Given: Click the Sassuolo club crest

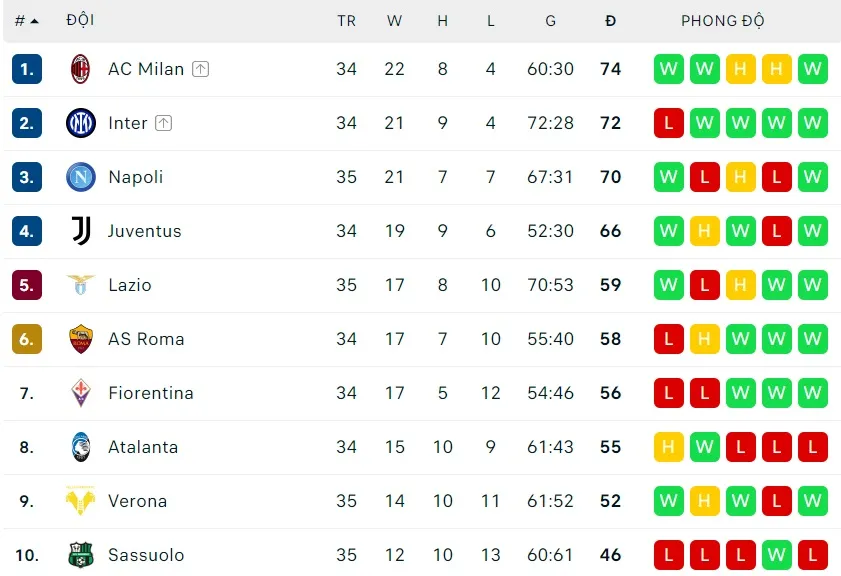Looking at the screenshot, I should point(82,555).
